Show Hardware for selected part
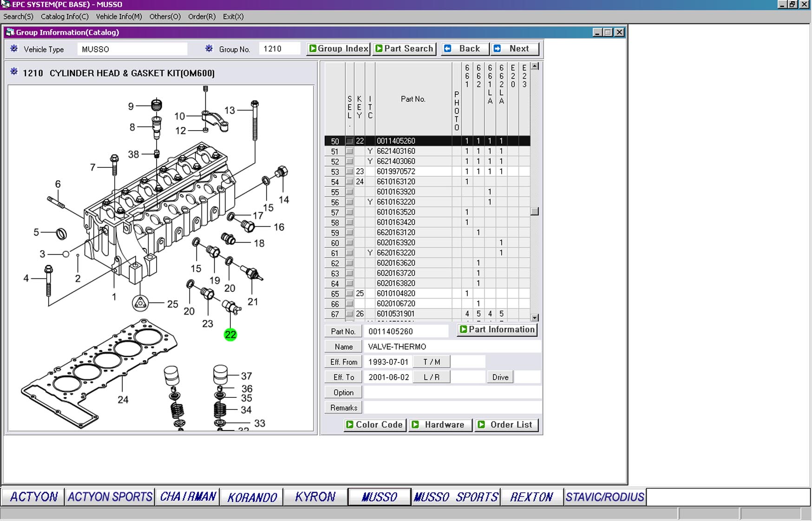 coord(439,425)
